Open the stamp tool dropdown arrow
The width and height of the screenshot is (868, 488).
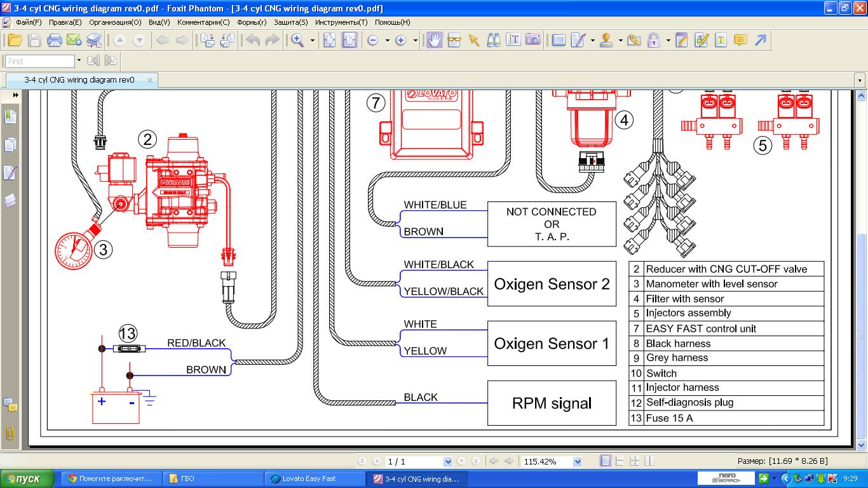620,40
